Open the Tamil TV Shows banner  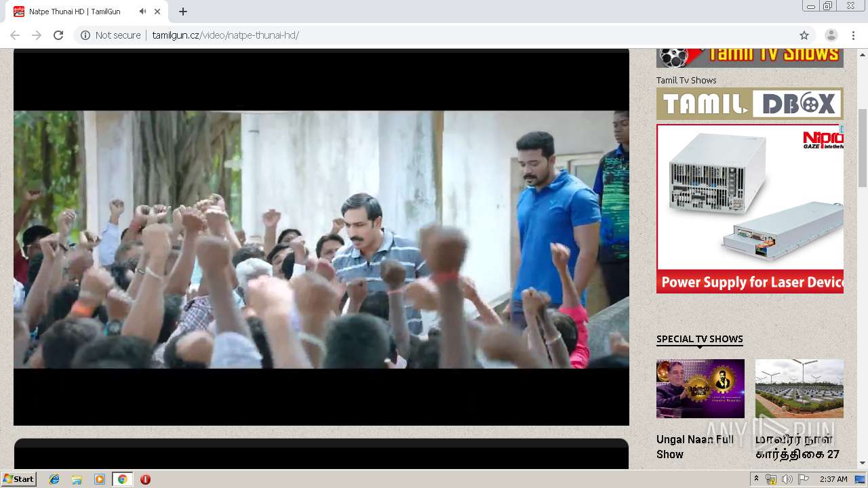750,58
